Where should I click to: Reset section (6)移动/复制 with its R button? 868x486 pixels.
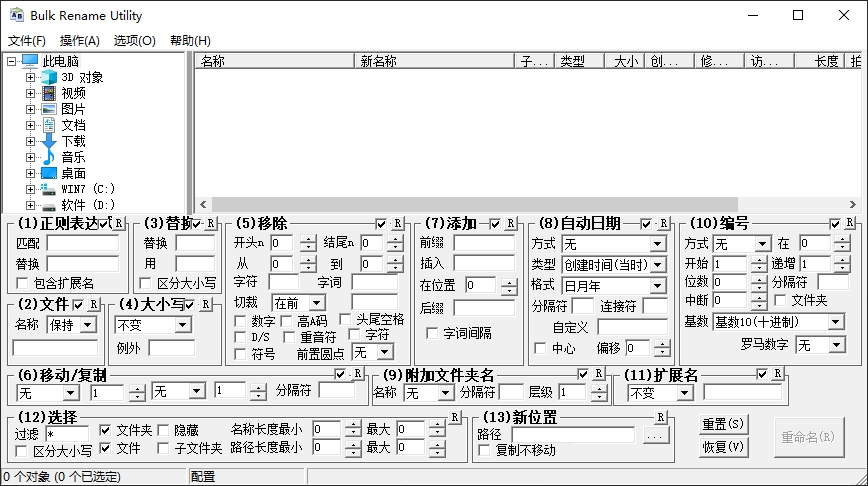(x=358, y=374)
